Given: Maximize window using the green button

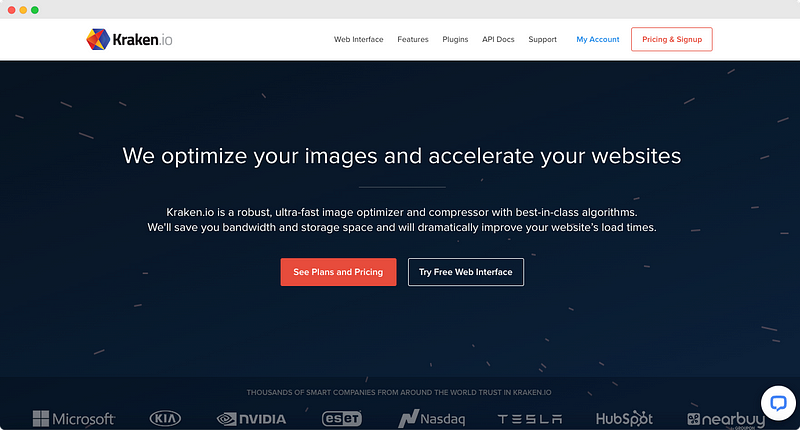Looking at the screenshot, I should [x=35, y=10].
